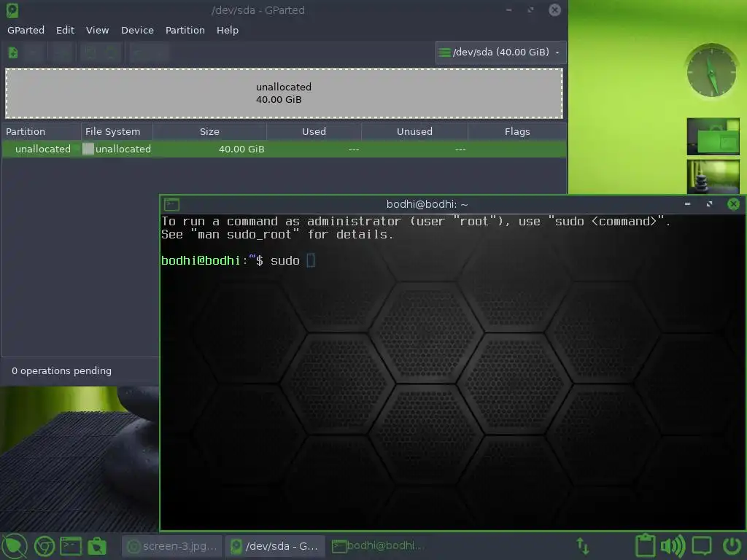747x560 pixels.
Task: Maximize the bodhi@bodhi terminal window
Action: 709,204
